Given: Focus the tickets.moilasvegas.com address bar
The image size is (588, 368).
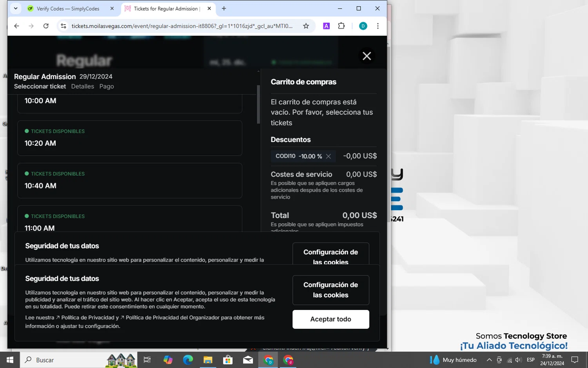Looking at the screenshot, I should 182,26.
